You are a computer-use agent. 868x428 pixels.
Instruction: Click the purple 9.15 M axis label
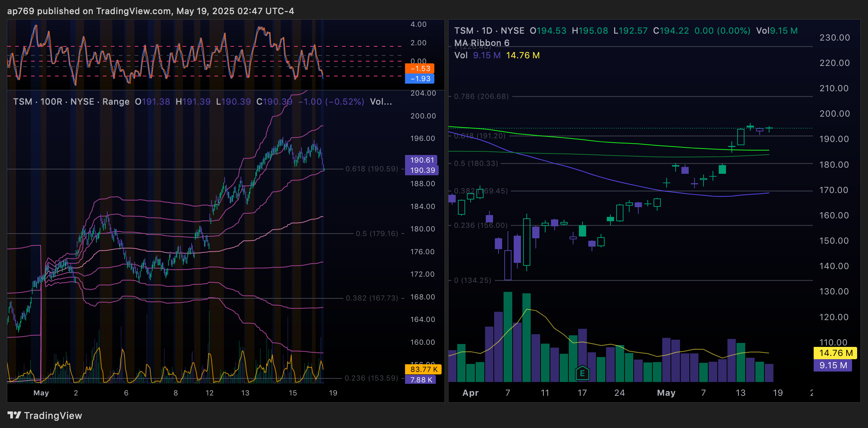tap(833, 365)
